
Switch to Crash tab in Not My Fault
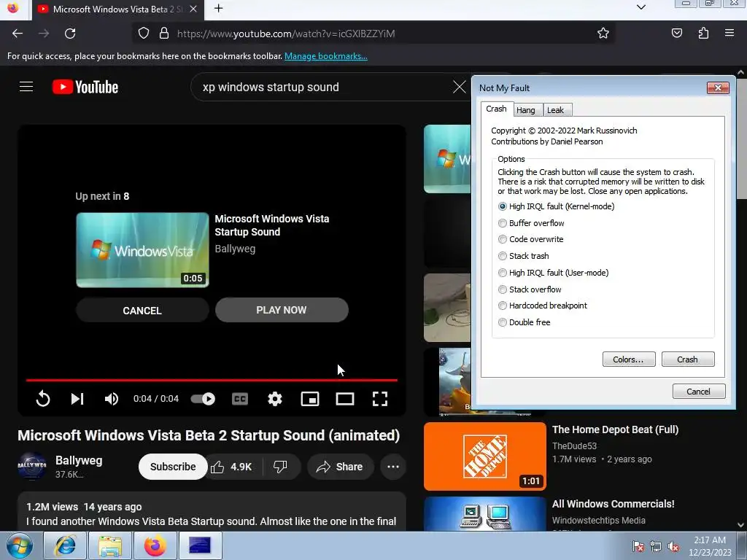496,109
